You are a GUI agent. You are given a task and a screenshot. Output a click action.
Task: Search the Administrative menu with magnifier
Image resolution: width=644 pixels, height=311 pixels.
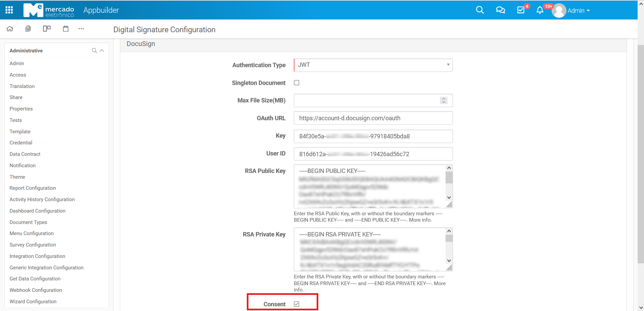pyautogui.click(x=94, y=51)
